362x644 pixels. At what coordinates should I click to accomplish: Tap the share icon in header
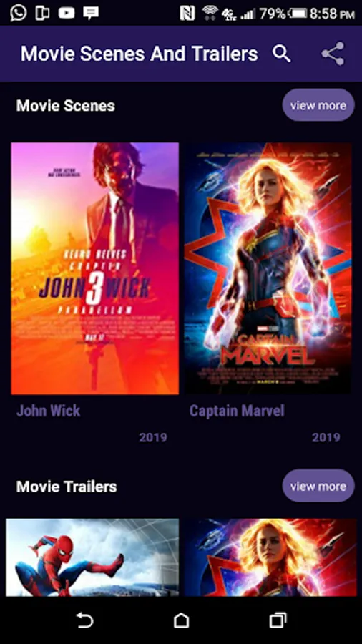click(333, 54)
